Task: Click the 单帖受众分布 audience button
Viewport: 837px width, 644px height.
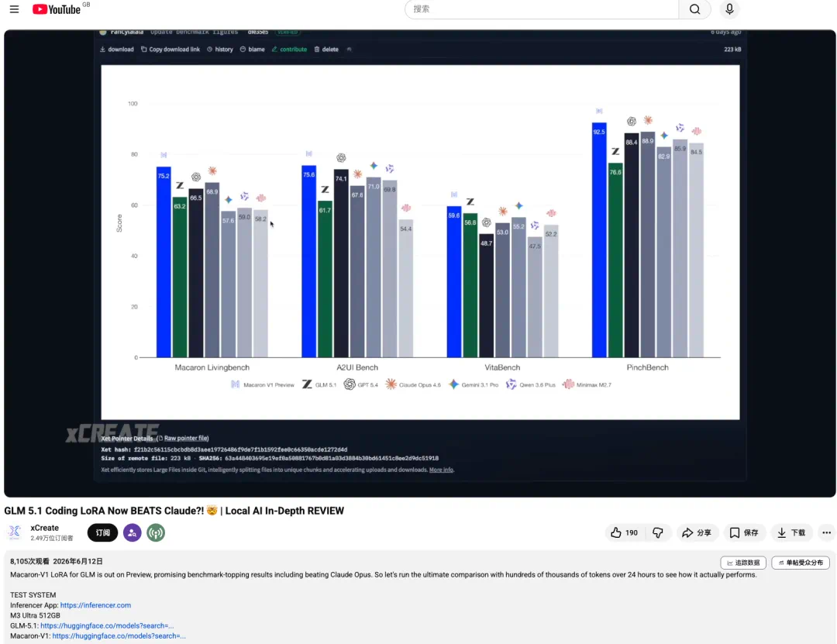Action: (x=801, y=563)
